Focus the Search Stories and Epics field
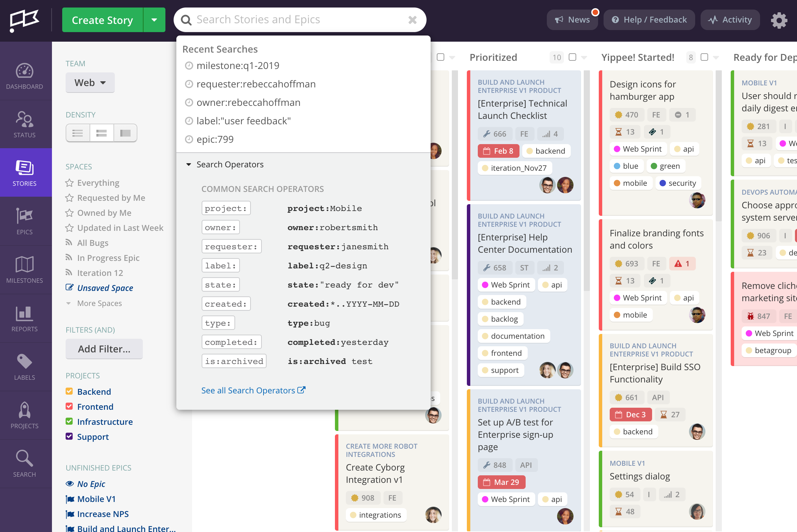The width and height of the screenshot is (797, 532). (x=301, y=20)
